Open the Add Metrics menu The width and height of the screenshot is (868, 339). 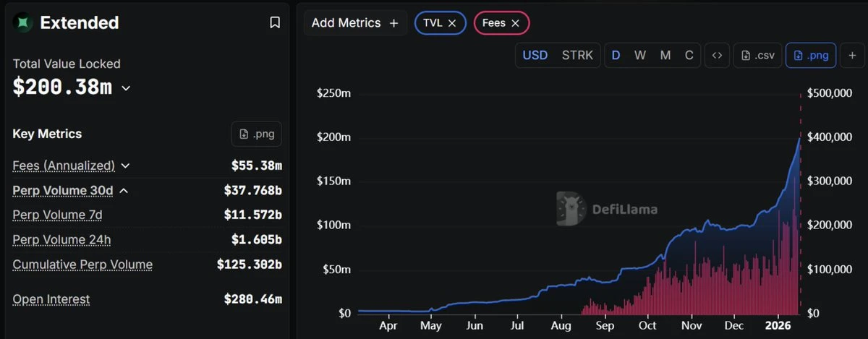(x=354, y=23)
